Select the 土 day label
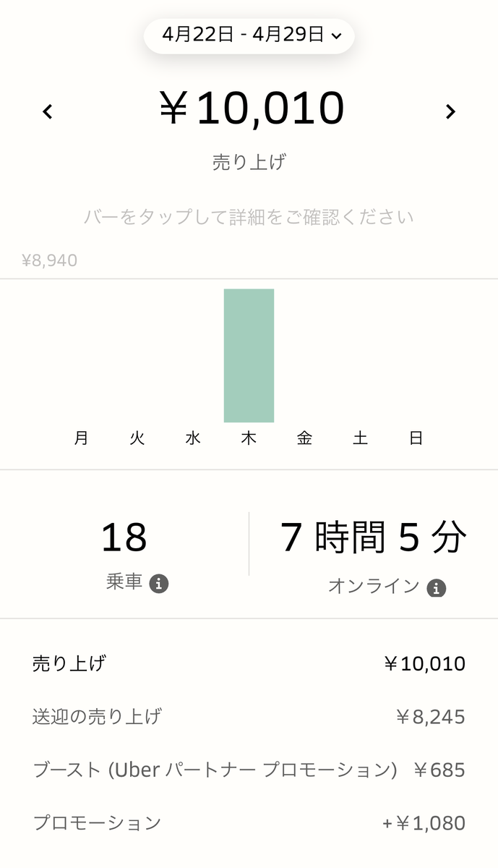Viewport: 498px width, 868px height. [360, 438]
